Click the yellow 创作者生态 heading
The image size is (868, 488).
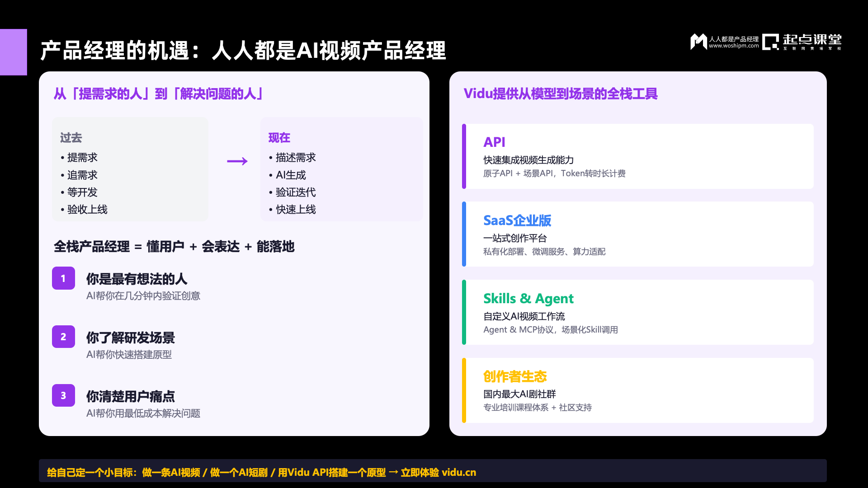coord(515,377)
